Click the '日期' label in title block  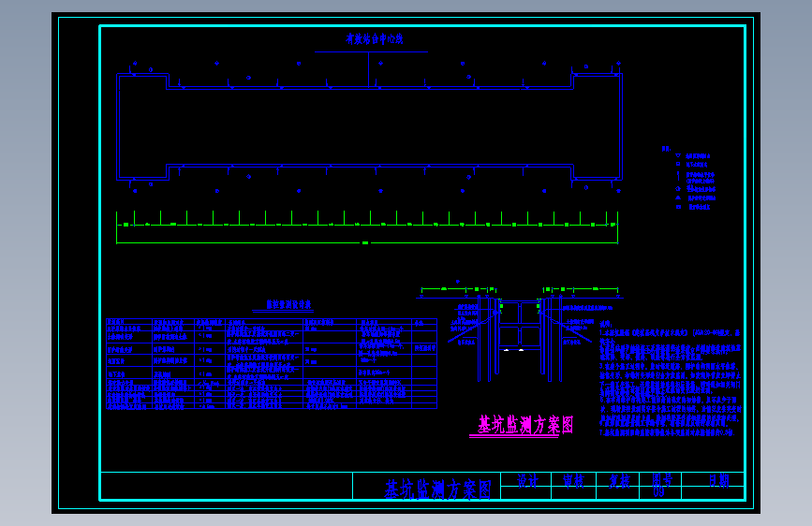pos(718,481)
